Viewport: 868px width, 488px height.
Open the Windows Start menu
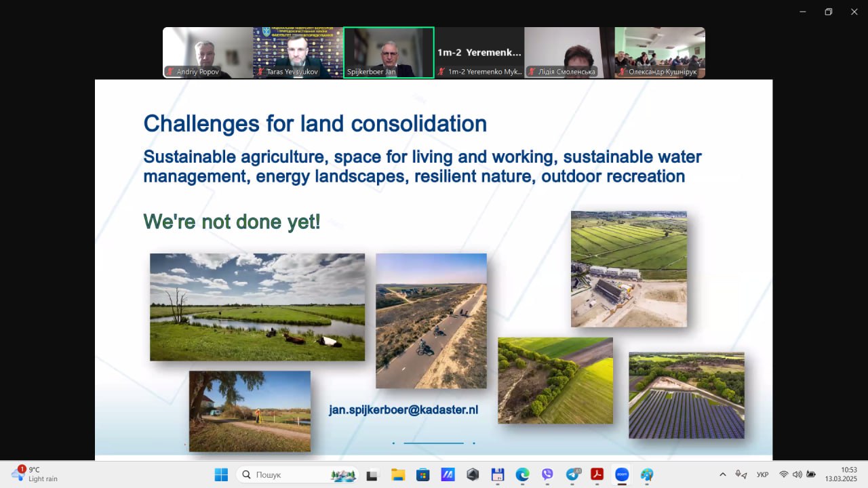[x=221, y=474]
